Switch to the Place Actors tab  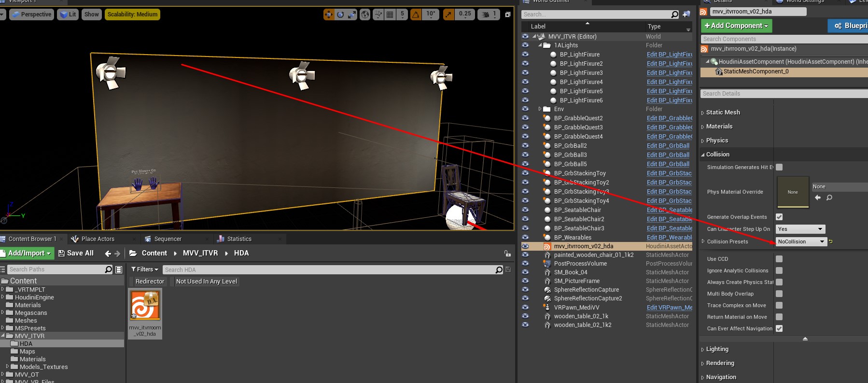point(98,239)
